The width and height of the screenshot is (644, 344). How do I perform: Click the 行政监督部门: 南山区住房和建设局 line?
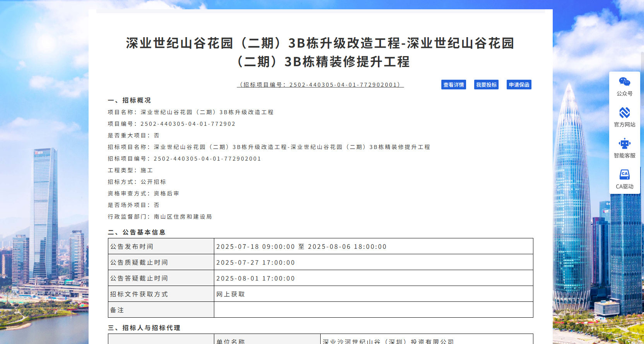(x=160, y=217)
